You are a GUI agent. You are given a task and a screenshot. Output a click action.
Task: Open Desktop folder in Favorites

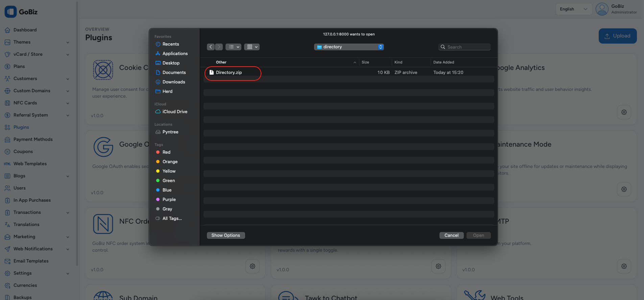171,63
